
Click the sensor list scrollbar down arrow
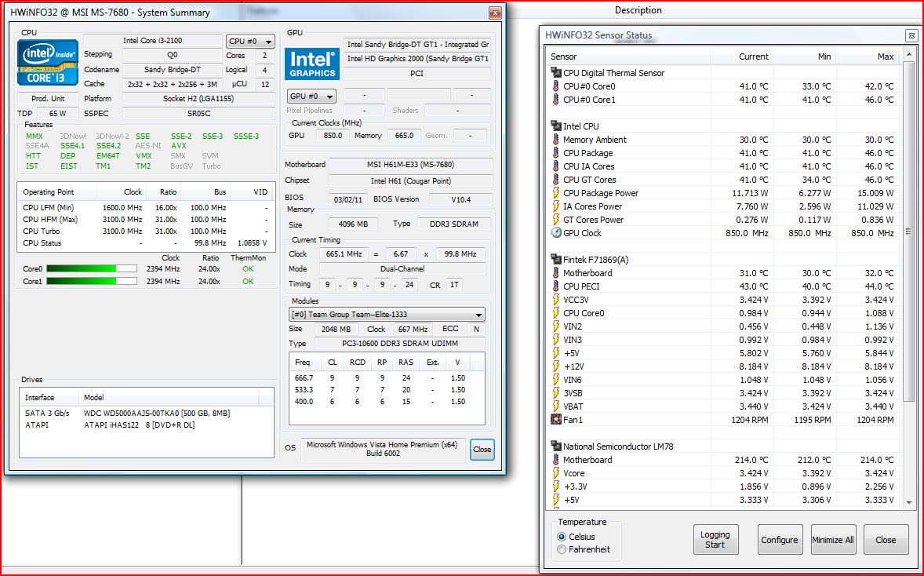pyautogui.click(x=908, y=502)
